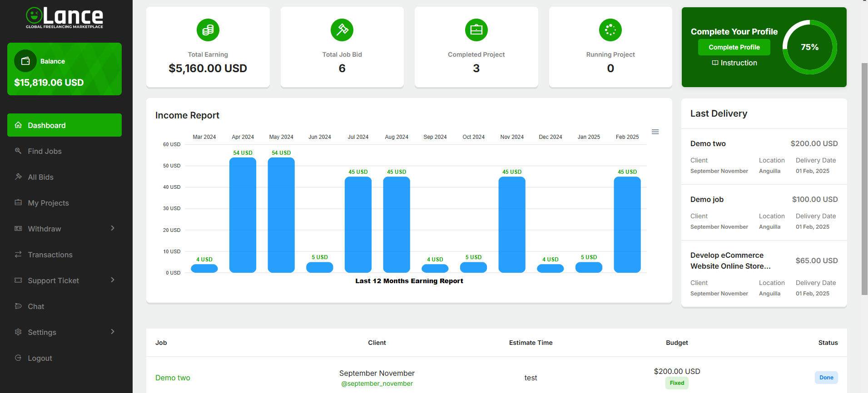
Task: Click the Total Earning coins icon
Action: [208, 30]
